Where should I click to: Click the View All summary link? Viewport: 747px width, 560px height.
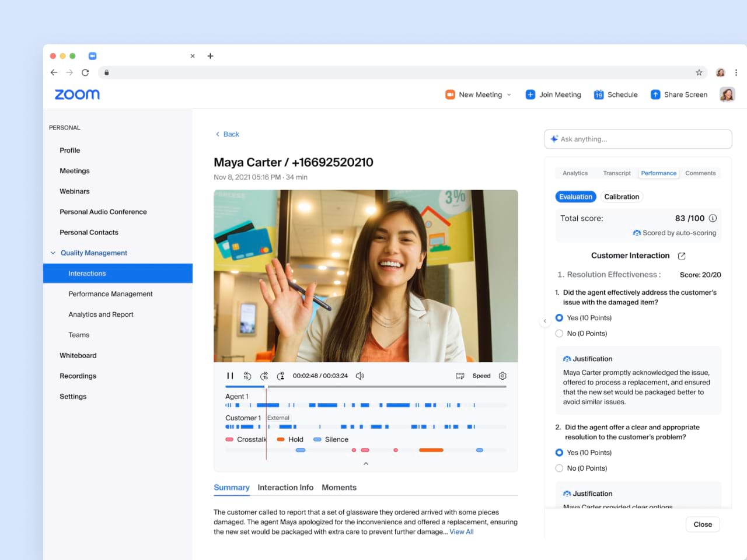coord(461,532)
